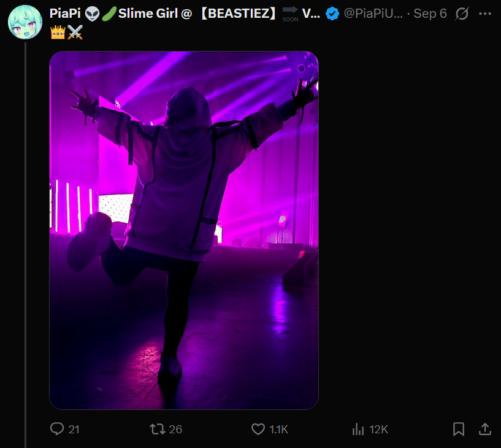Bookmark this post

click(x=459, y=429)
